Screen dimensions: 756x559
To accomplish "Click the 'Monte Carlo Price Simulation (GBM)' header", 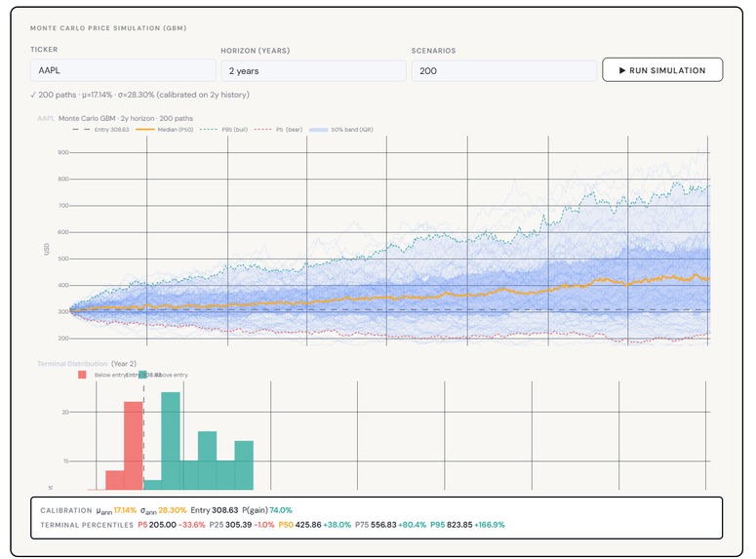I will click(108, 28).
